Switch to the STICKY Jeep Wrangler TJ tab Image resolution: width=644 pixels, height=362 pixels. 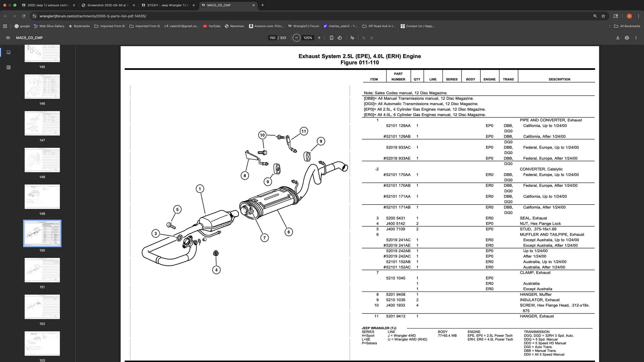(168, 5)
